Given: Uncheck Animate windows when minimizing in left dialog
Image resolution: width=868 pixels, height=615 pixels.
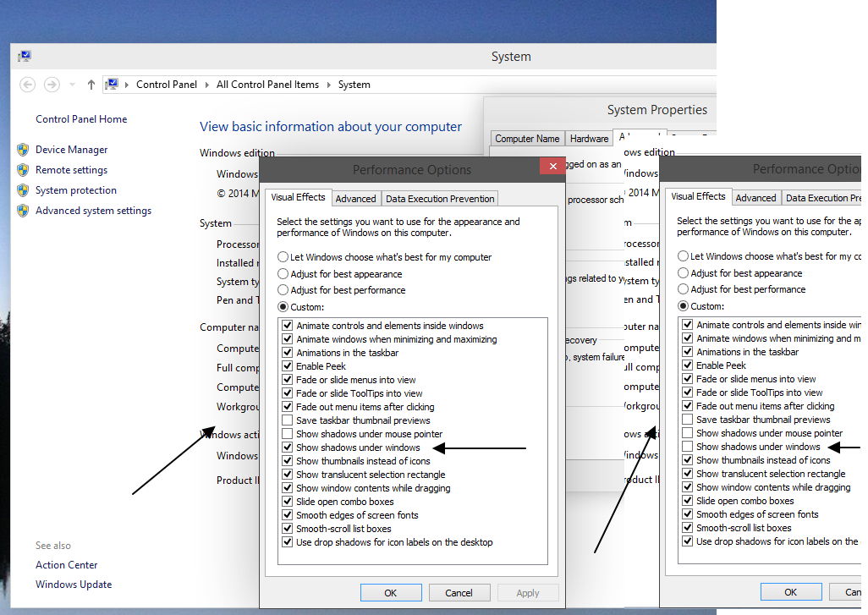Looking at the screenshot, I should coord(288,338).
